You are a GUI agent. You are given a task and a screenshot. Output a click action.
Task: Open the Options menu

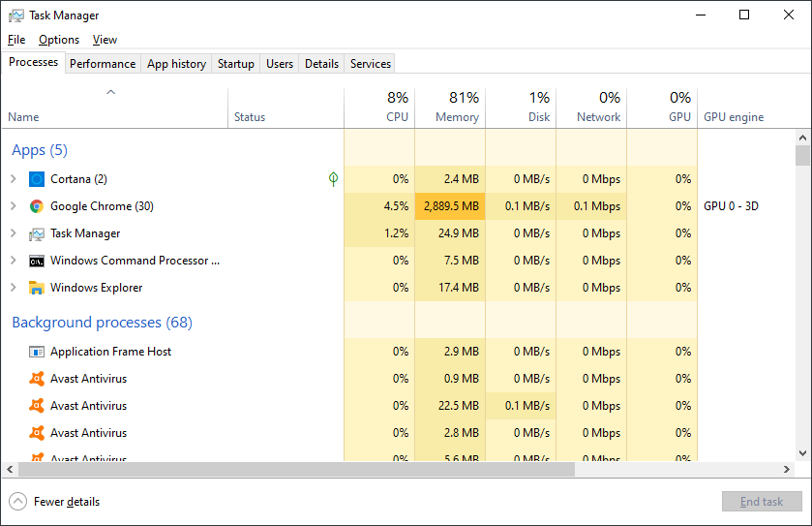(59, 40)
